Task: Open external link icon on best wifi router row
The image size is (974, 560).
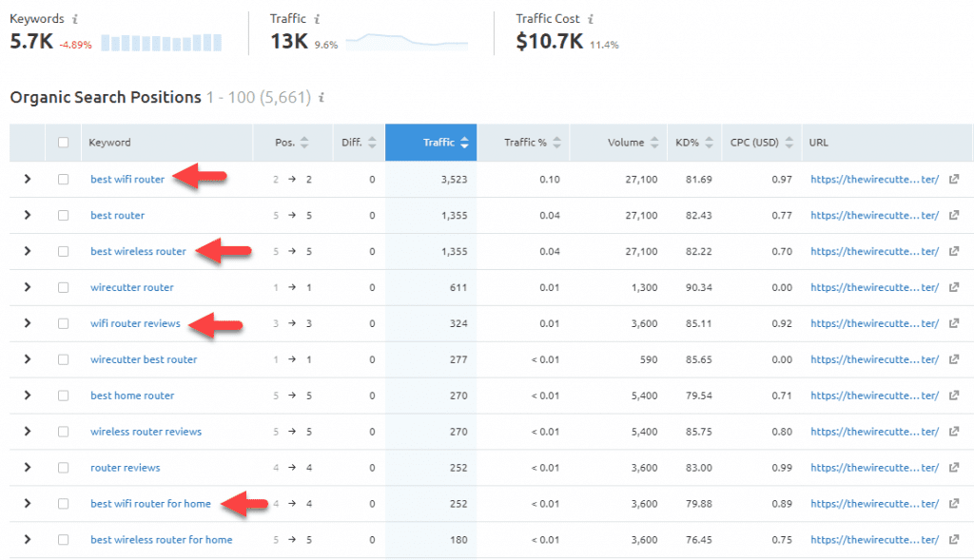Action: pos(954,179)
